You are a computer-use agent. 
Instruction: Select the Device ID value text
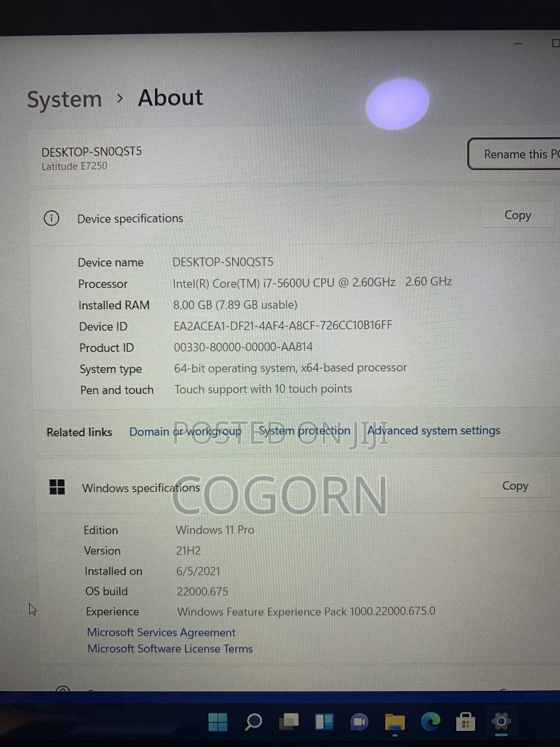283,326
